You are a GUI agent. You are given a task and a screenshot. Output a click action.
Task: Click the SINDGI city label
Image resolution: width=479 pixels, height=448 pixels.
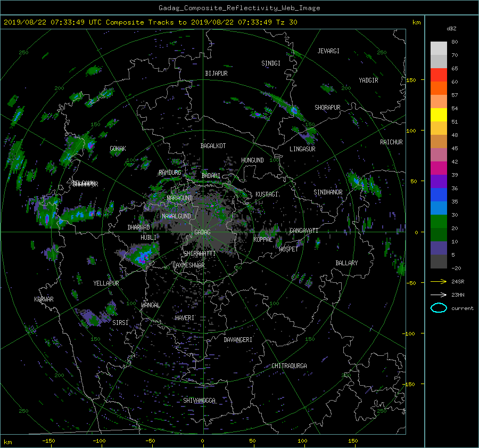(271, 63)
